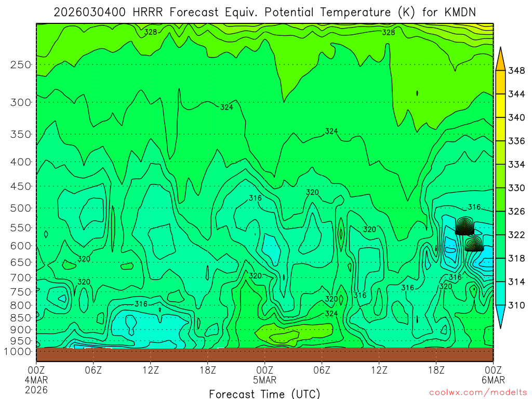This screenshot has width=532, height=399.
Task: Click the 2026 year label
Action: click(36, 390)
